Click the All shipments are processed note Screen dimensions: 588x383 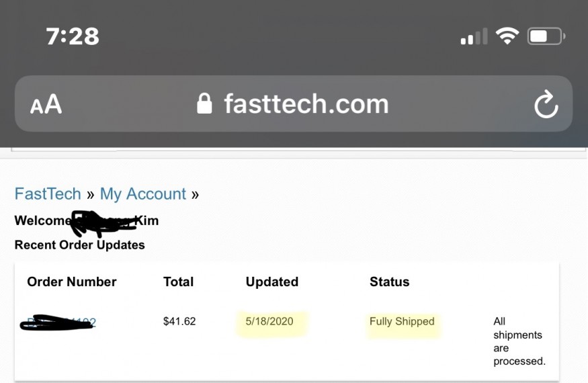coord(519,341)
